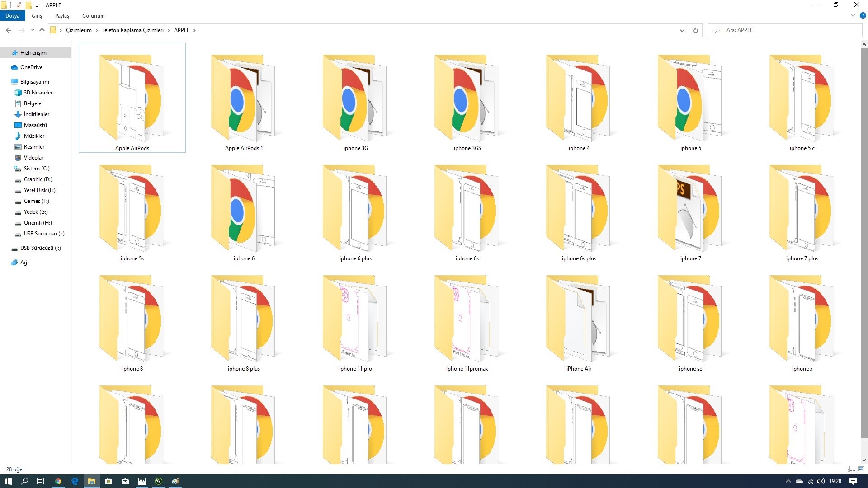Open the Dosya menu
This screenshot has height=488, width=868.
[12, 16]
